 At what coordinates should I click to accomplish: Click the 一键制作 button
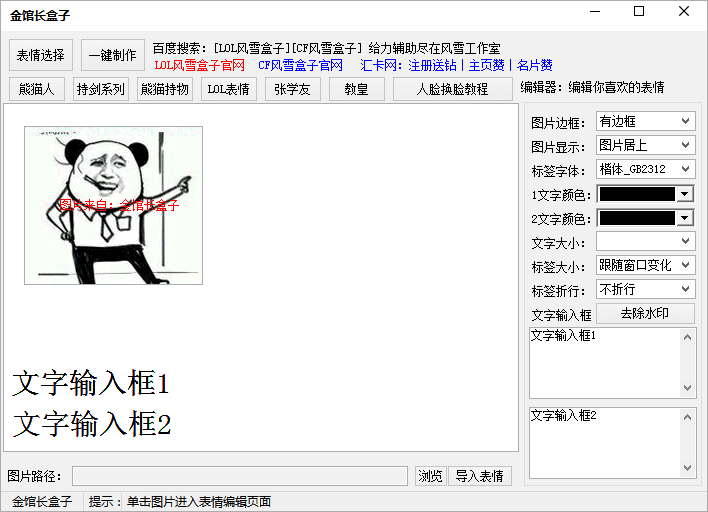(x=112, y=55)
